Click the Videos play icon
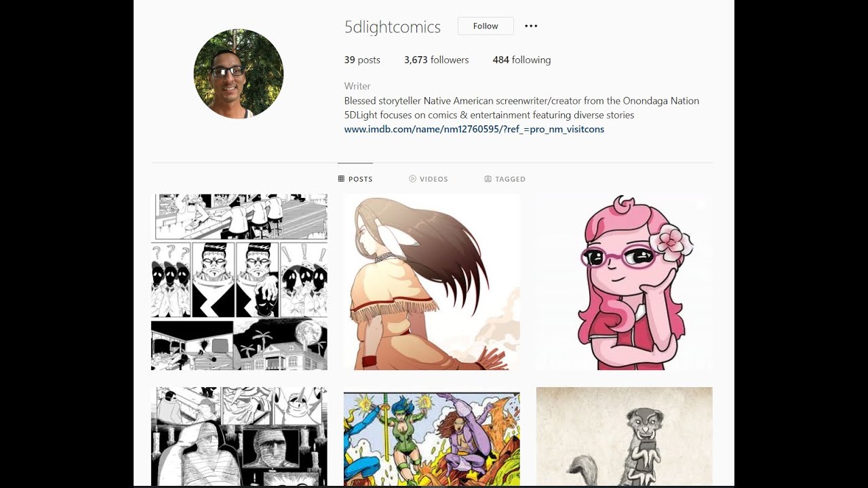Screen dimensions: 868x488 tap(412, 179)
